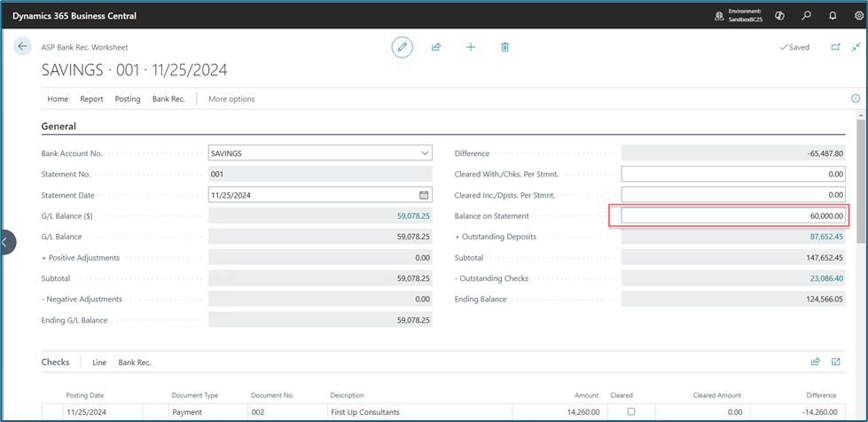The image size is (868, 422).
Task: Open the notifications bell
Action: point(833,15)
